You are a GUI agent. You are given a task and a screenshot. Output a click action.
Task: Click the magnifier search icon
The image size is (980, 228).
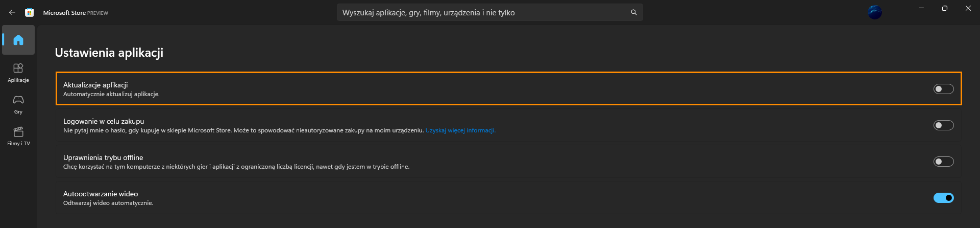point(634,12)
